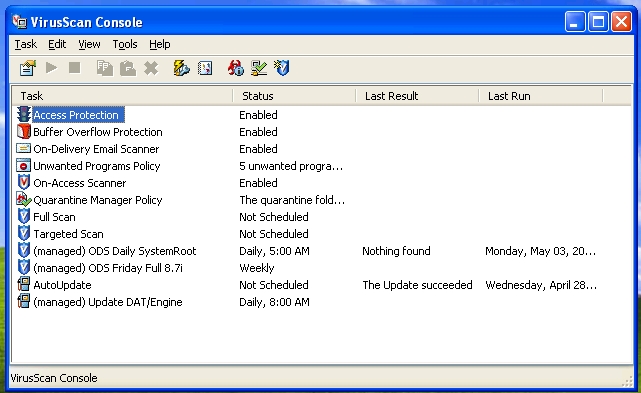Click the VirusScan Console title bar icon
Screen dimensions: 641x393
[x=19, y=22]
